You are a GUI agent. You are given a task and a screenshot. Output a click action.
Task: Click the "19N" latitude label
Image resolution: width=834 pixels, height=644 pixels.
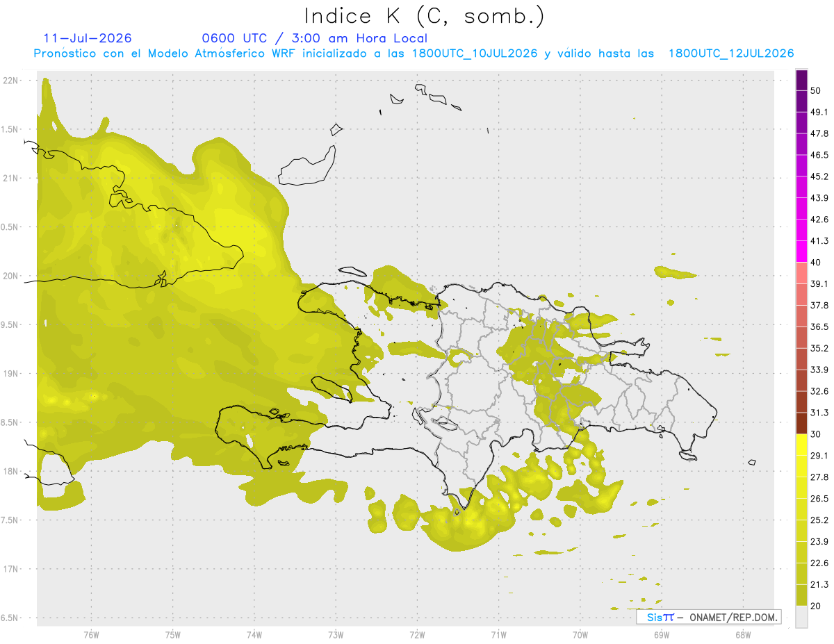(11, 373)
